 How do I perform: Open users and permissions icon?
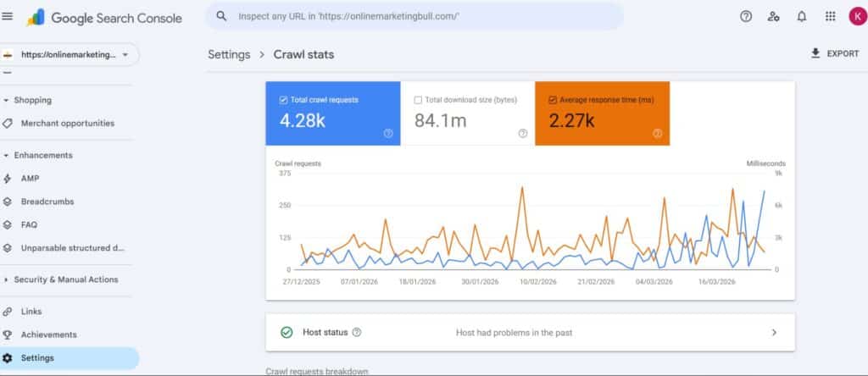[x=773, y=17]
